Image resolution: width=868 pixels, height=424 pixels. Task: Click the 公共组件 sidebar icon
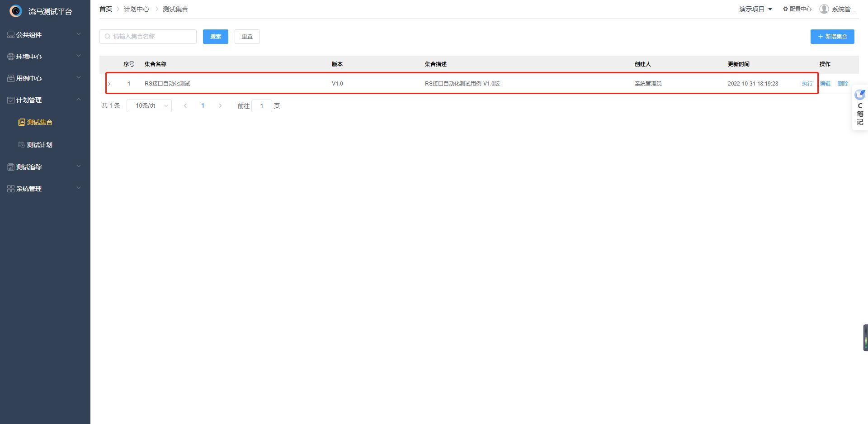(11, 35)
